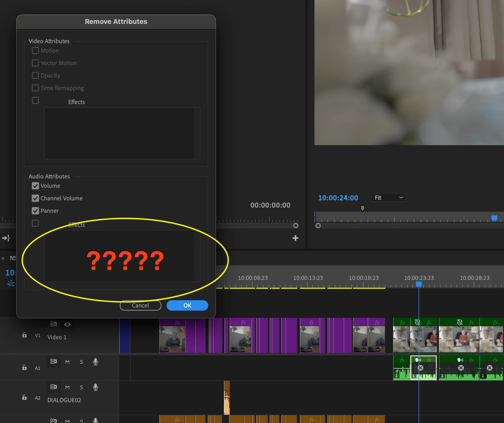Open the button editor plus icon
The width and height of the screenshot is (504, 423).
click(x=295, y=238)
